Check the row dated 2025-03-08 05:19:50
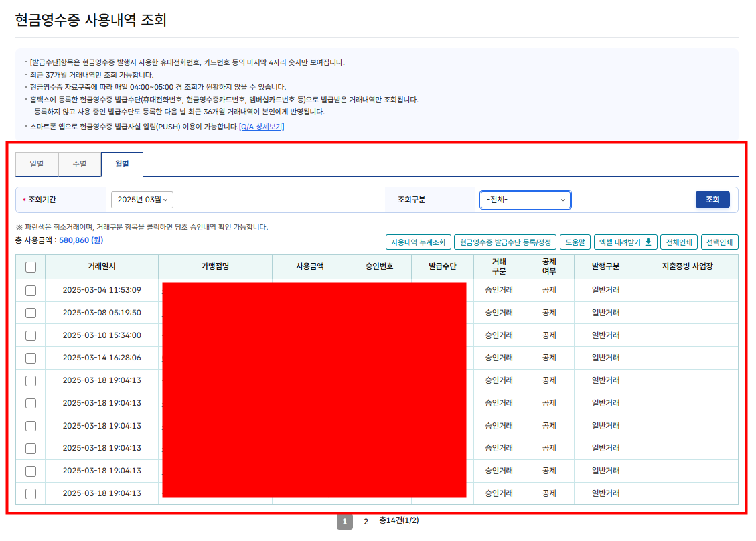The width and height of the screenshot is (756, 541). [x=31, y=313]
